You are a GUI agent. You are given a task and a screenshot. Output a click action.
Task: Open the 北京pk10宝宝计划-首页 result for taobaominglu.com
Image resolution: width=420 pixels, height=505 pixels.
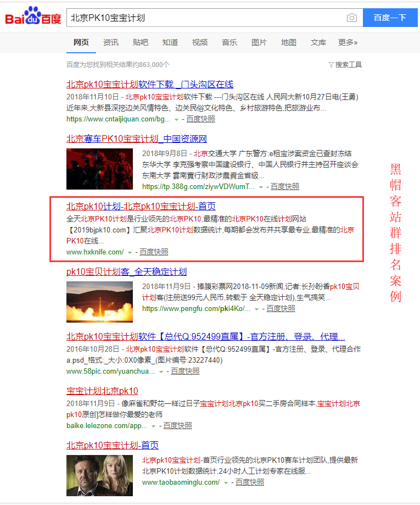[x=113, y=446]
